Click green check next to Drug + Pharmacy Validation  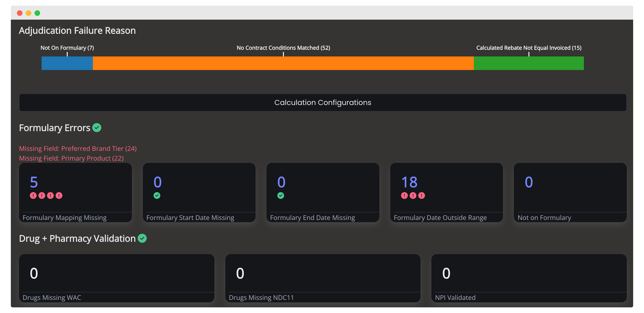(142, 238)
